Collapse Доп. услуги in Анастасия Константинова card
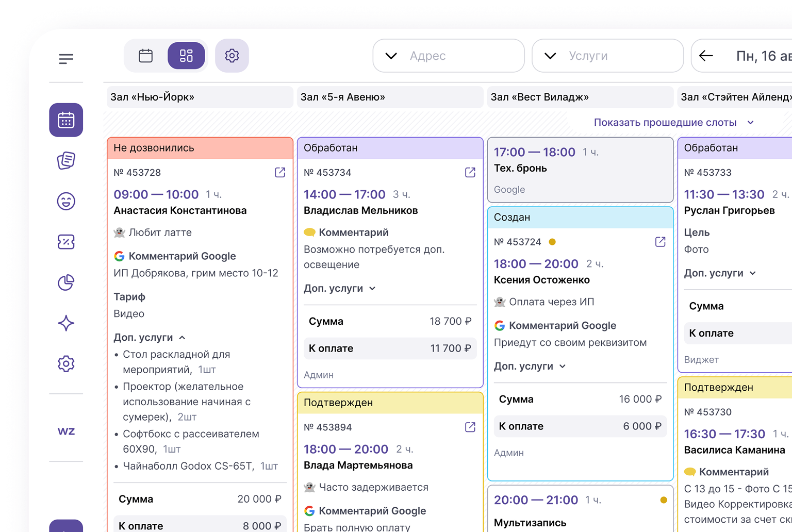The width and height of the screenshot is (792, 532). click(150, 338)
